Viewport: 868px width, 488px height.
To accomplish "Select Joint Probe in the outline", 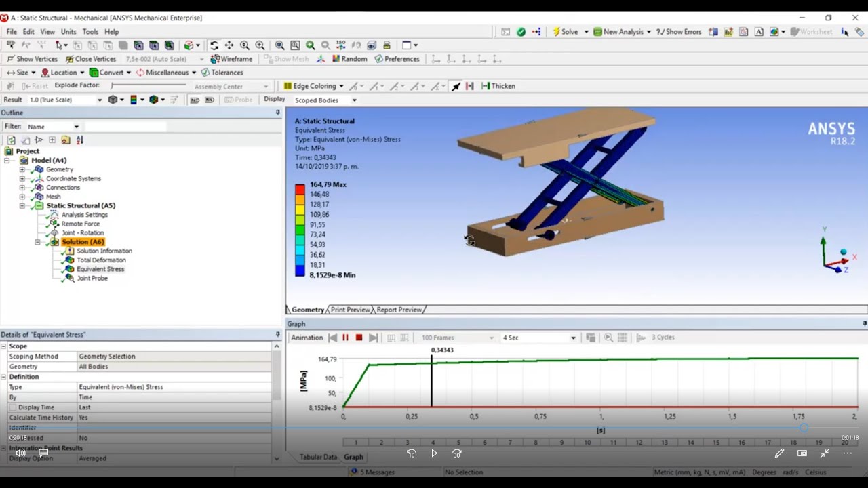I will (x=92, y=279).
